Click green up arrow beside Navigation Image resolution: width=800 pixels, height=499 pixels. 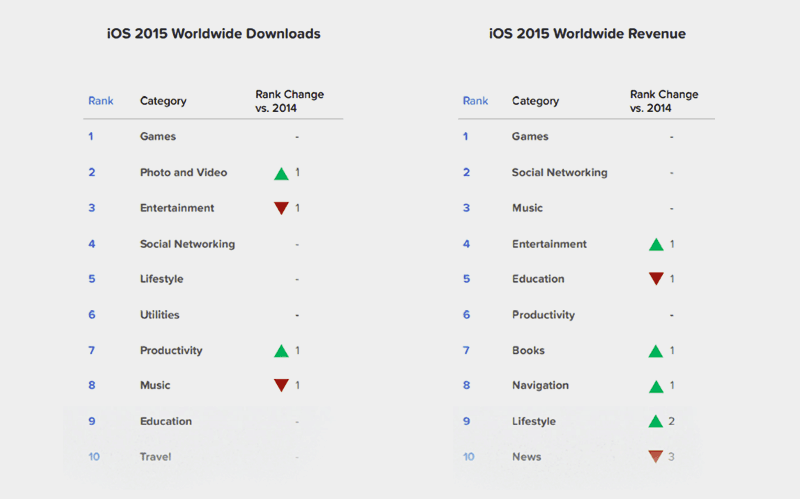tap(656, 386)
